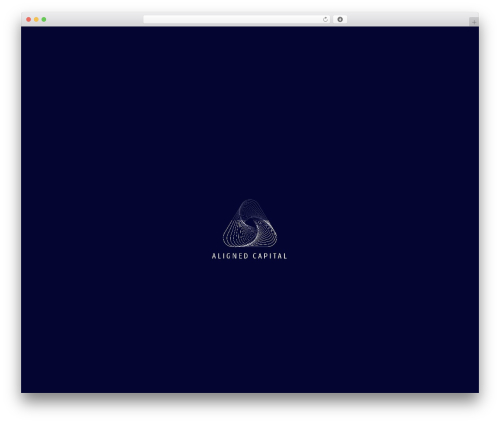This screenshot has height=423, width=500.
Task: Click the first letter A of ALIGNED
Action: click(x=214, y=256)
